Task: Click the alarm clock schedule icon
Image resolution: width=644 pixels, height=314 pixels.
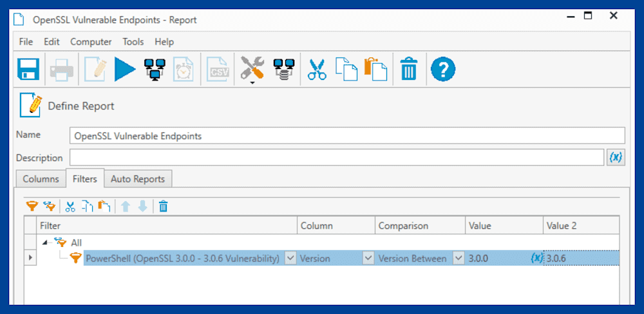Action: click(x=183, y=69)
